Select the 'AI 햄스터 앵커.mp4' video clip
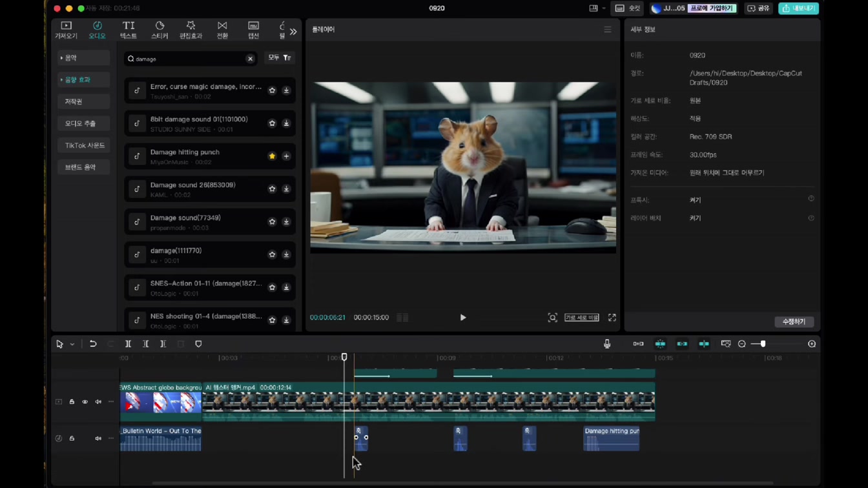 [x=429, y=402]
